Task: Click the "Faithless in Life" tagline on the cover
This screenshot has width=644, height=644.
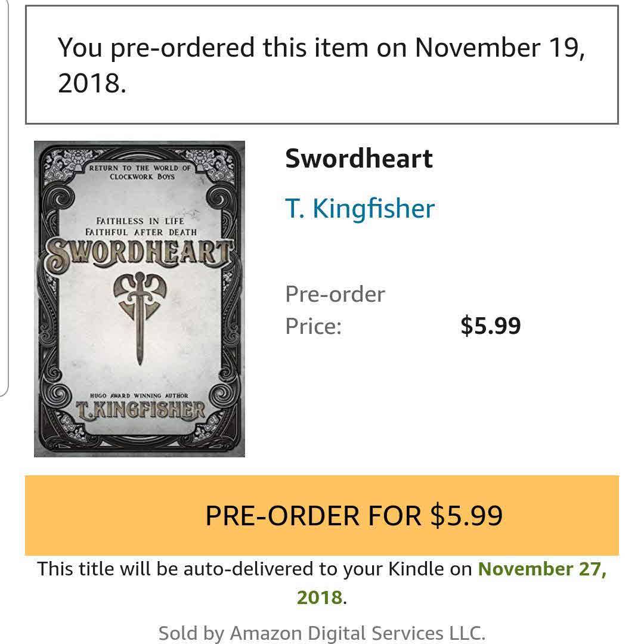Action: [141, 221]
